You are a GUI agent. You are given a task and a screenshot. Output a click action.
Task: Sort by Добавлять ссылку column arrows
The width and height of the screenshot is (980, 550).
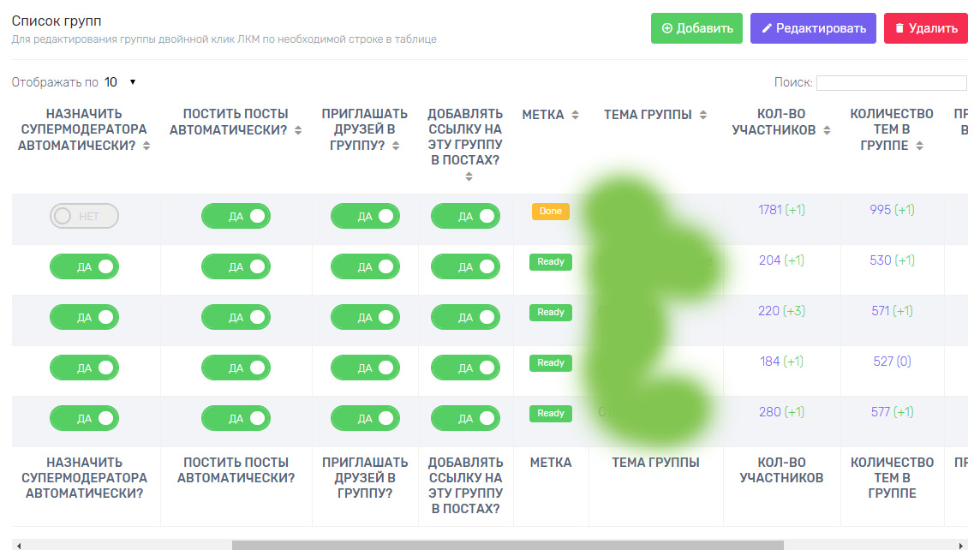tap(469, 176)
